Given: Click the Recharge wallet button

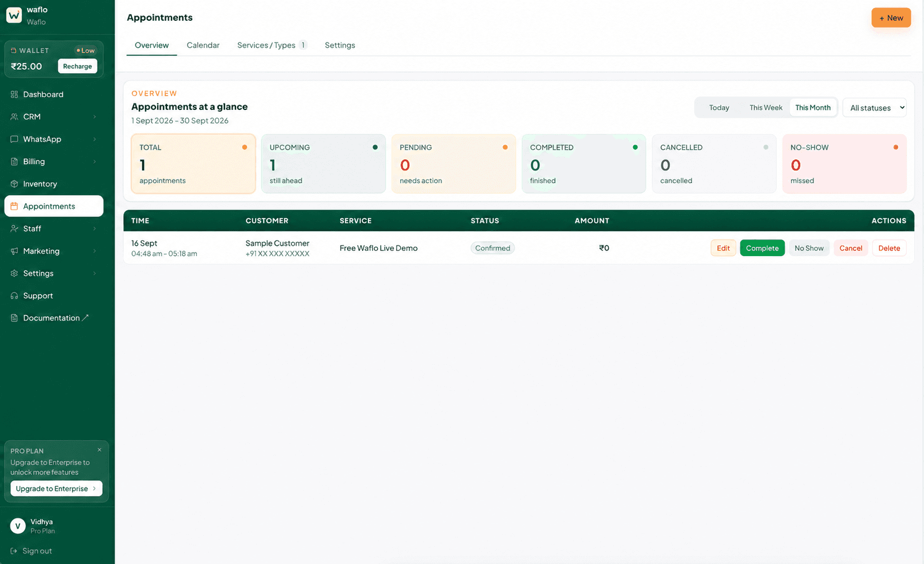Looking at the screenshot, I should click(78, 66).
